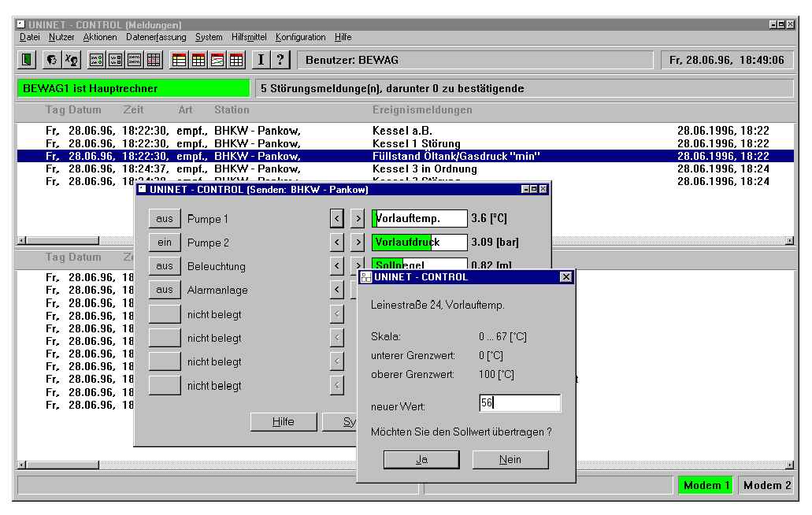Open the Konfiguration menu
The height and width of the screenshot is (515, 812).
[x=300, y=37]
